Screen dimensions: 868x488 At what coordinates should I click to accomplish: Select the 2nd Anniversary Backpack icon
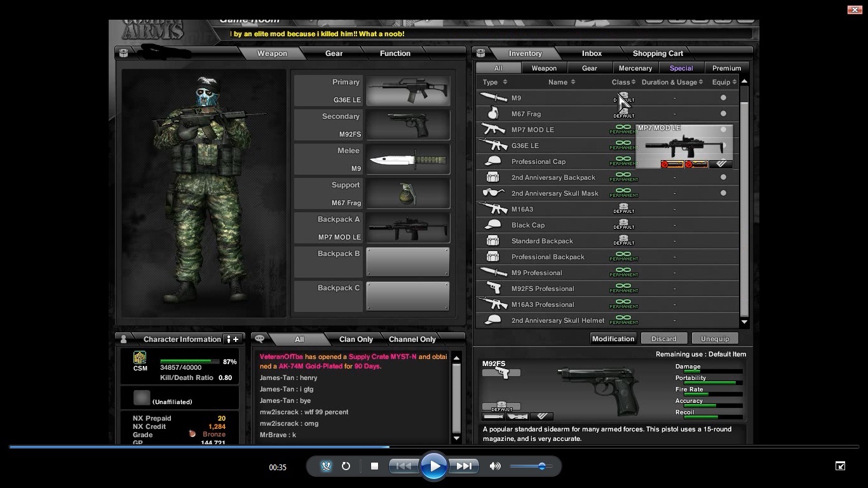[492, 177]
